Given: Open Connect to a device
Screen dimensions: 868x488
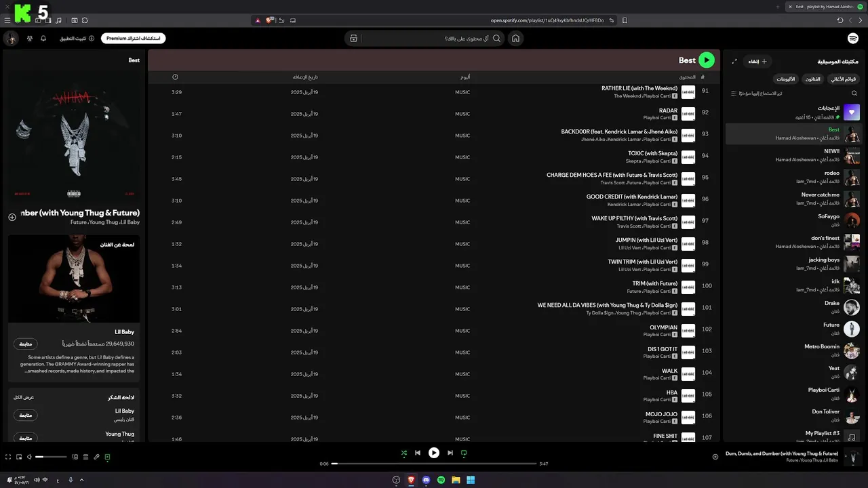Looking at the screenshot, I should tap(75, 457).
